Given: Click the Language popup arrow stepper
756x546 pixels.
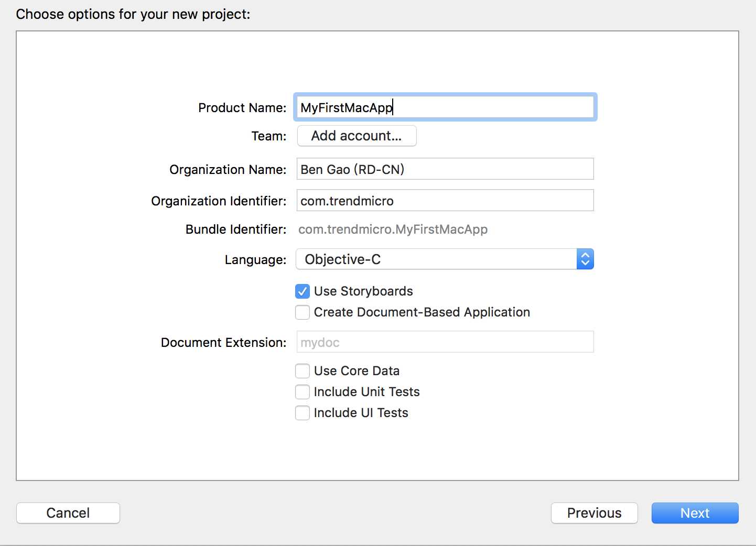Looking at the screenshot, I should 585,259.
